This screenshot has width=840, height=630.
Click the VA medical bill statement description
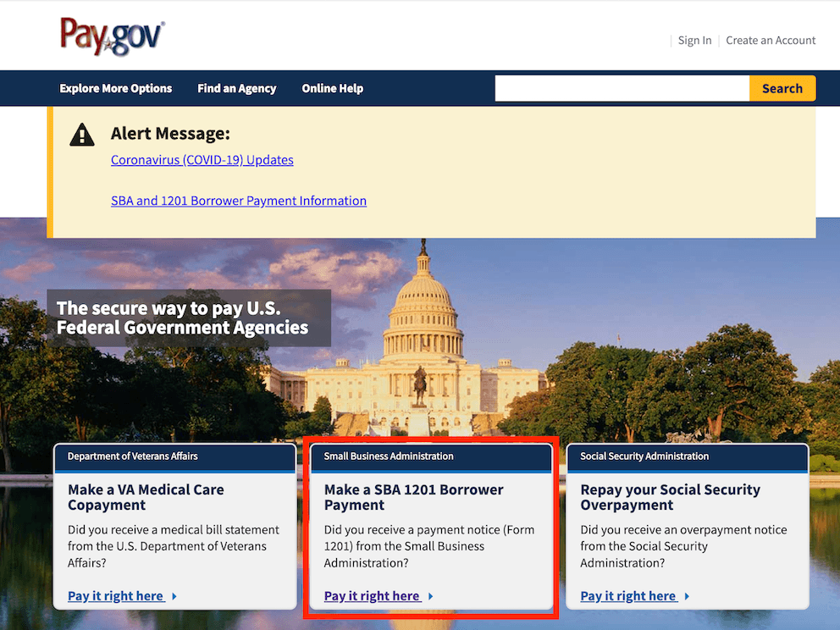coord(173,546)
